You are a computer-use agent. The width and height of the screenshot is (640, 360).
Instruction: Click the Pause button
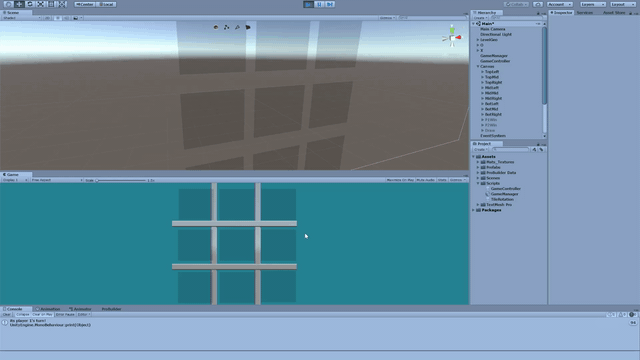(319, 4)
